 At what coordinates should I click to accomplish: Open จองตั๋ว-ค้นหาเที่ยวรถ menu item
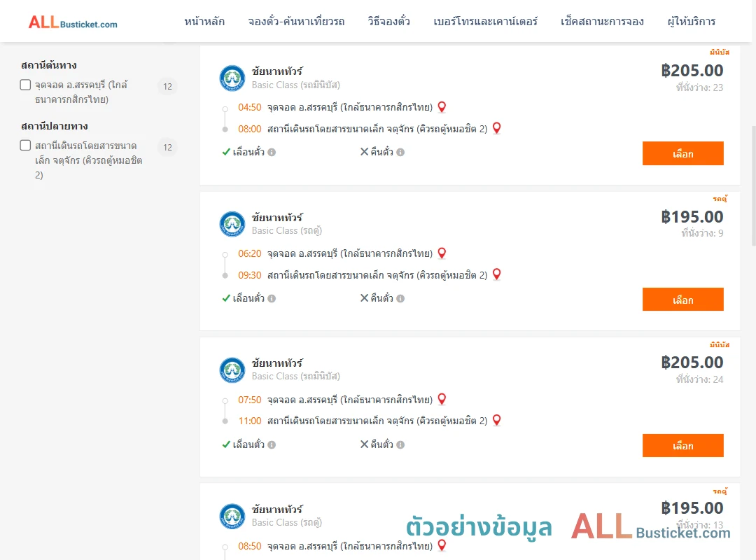coord(296,21)
